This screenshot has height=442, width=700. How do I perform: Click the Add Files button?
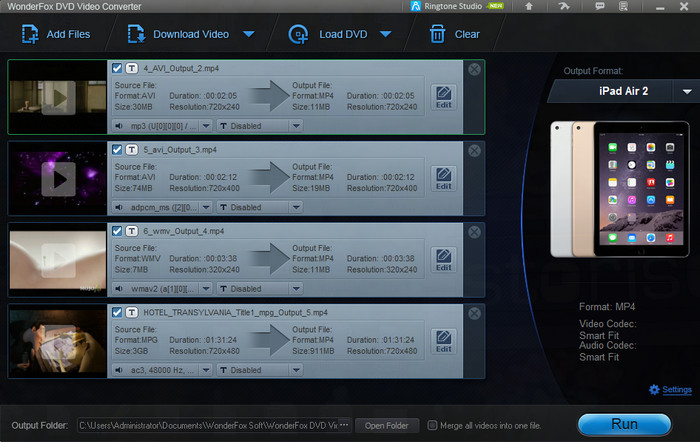[56, 34]
